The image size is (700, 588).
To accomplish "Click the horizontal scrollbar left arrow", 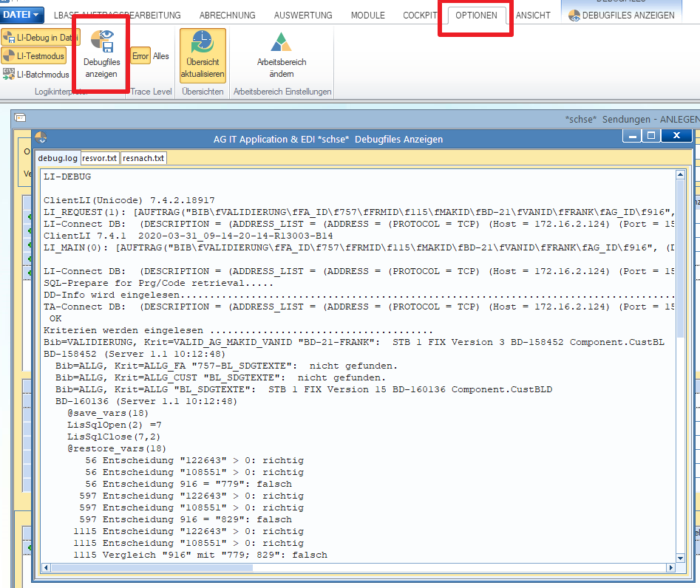I will tap(46, 567).
